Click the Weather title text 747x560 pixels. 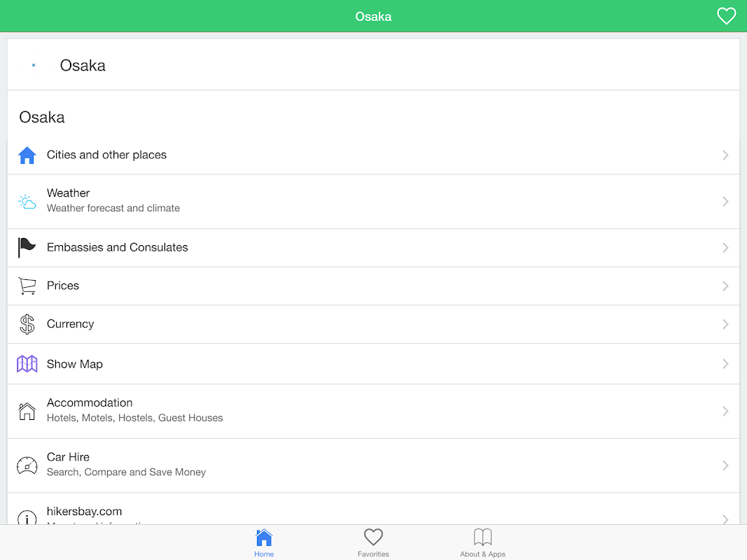(x=68, y=193)
